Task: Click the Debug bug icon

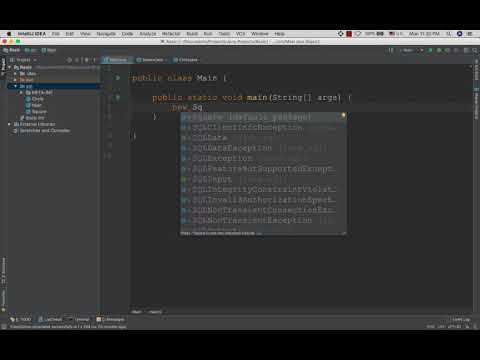Action: click(439, 50)
